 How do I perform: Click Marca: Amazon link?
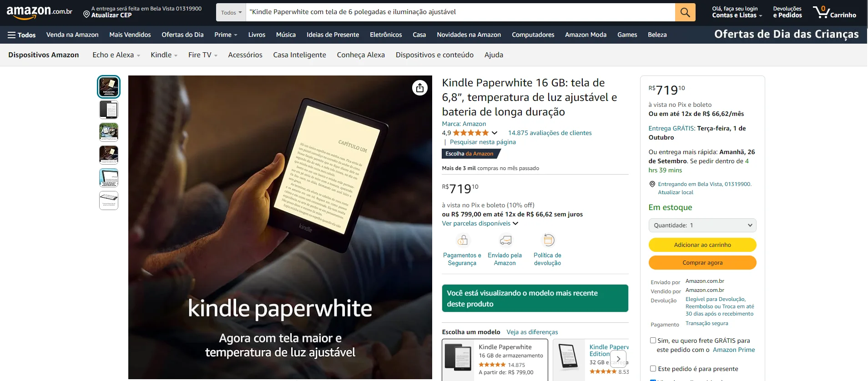[x=464, y=124]
